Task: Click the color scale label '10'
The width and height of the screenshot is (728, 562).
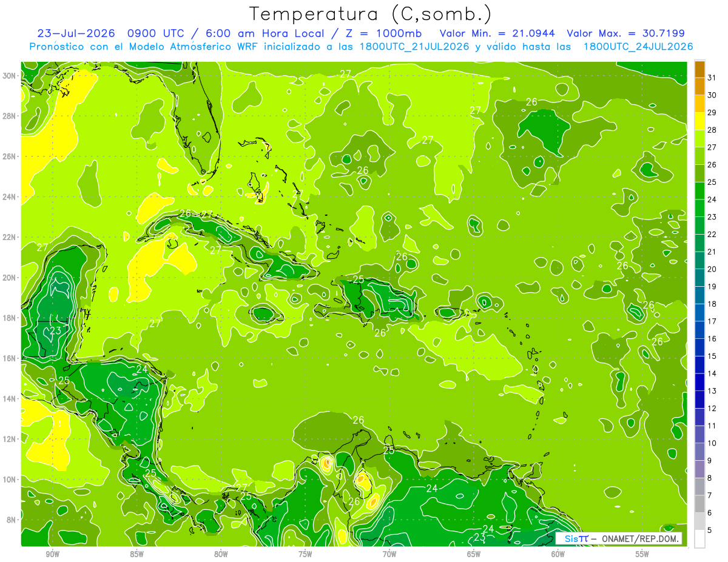Action: pos(712,443)
